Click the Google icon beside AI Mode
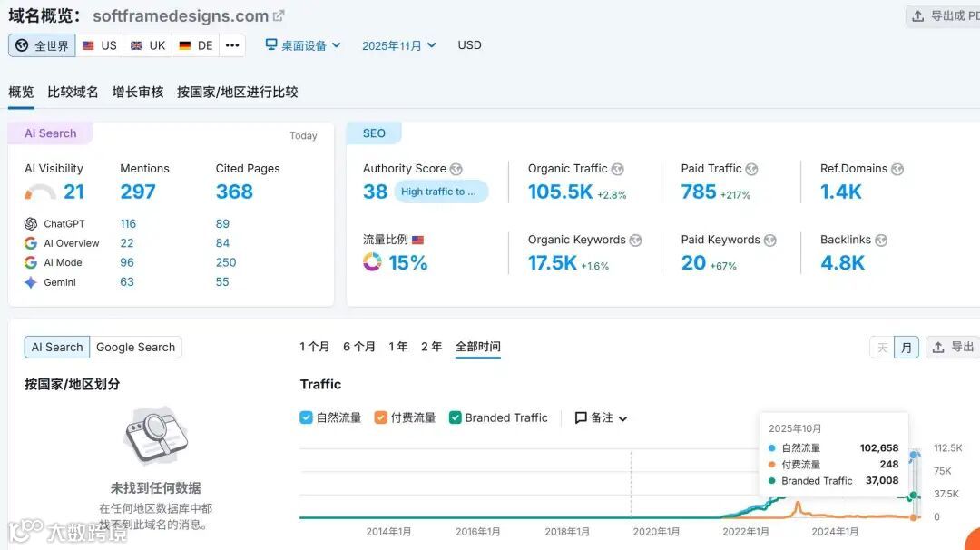Screen dimensions: 980x550 pyautogui.click(x=31, y=262)
